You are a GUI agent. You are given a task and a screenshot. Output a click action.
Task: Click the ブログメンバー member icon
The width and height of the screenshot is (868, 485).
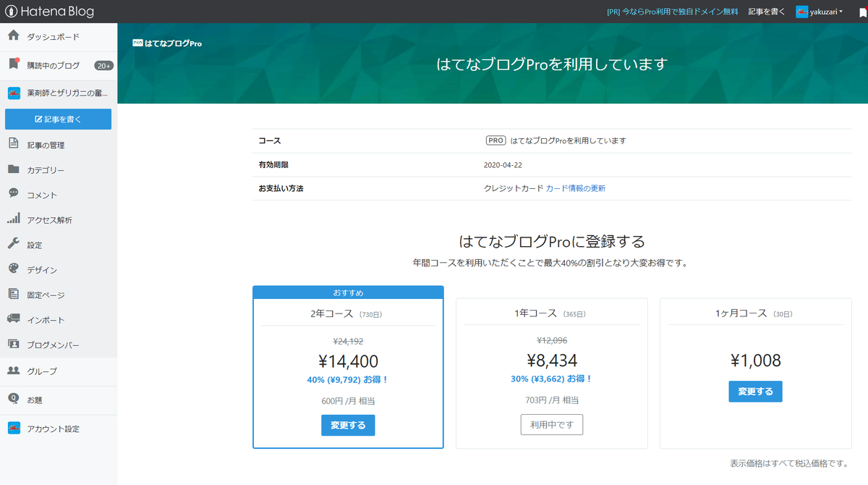13,344
